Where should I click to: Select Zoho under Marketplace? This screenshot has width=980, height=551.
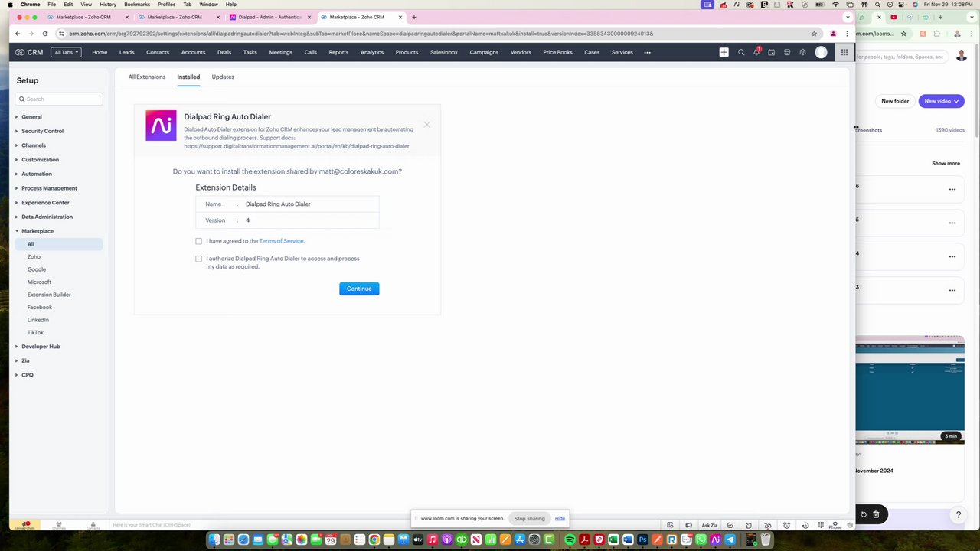(34, 257)
